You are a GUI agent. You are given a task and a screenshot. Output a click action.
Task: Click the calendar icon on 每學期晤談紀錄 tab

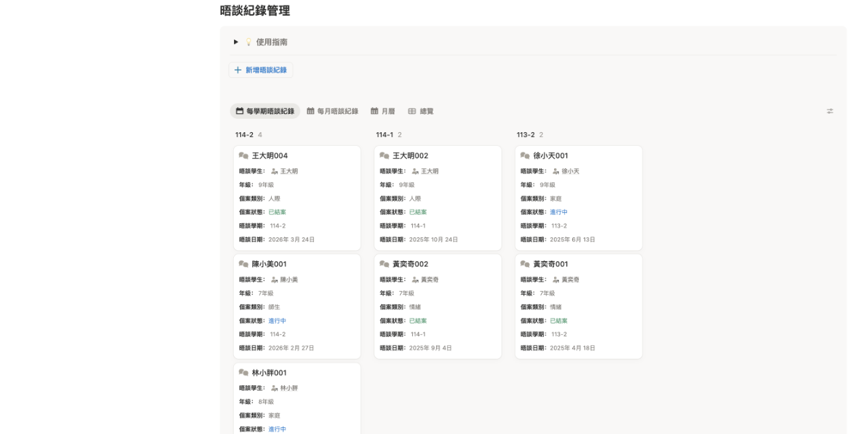tap(239, 111)
